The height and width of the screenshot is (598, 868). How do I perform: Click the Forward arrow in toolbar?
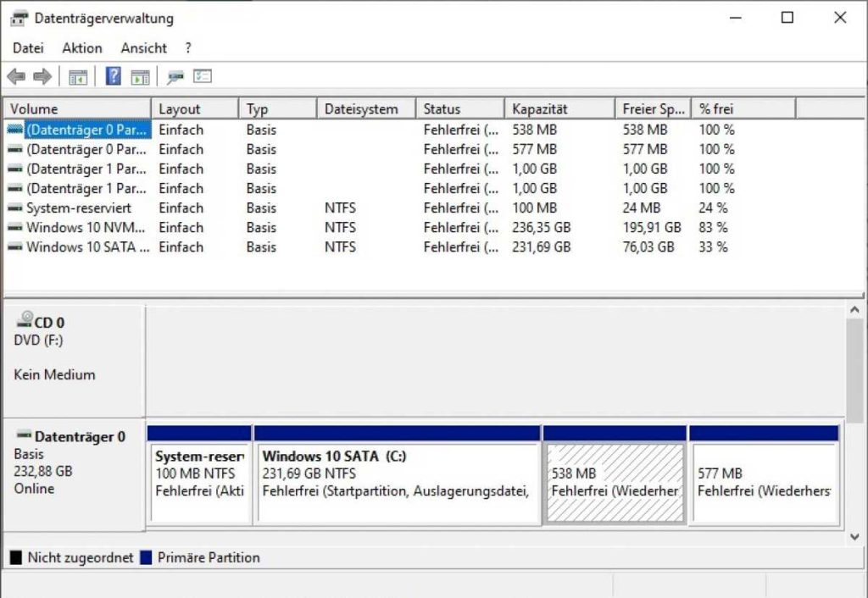42,77
